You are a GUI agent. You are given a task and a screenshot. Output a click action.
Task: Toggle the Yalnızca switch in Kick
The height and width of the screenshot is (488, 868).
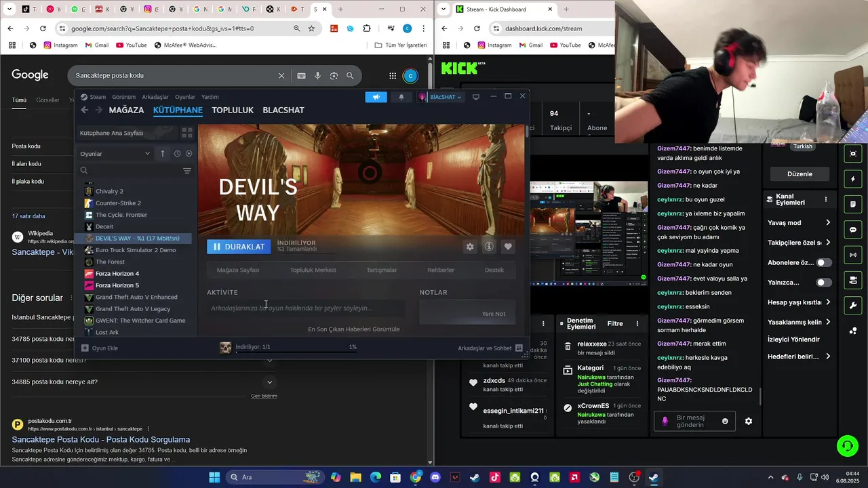pyautogui.click(x=824, y=283)
